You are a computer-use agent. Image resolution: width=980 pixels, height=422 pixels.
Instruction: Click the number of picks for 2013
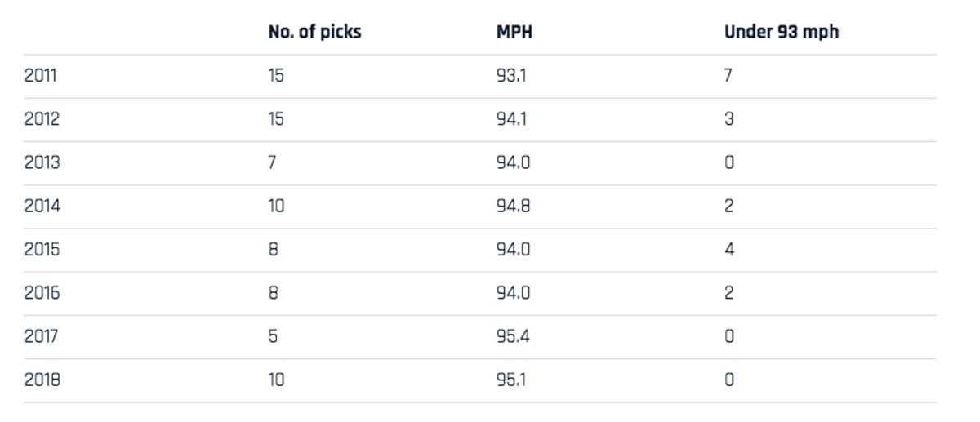pyautogui.click(x=273, y=162)
